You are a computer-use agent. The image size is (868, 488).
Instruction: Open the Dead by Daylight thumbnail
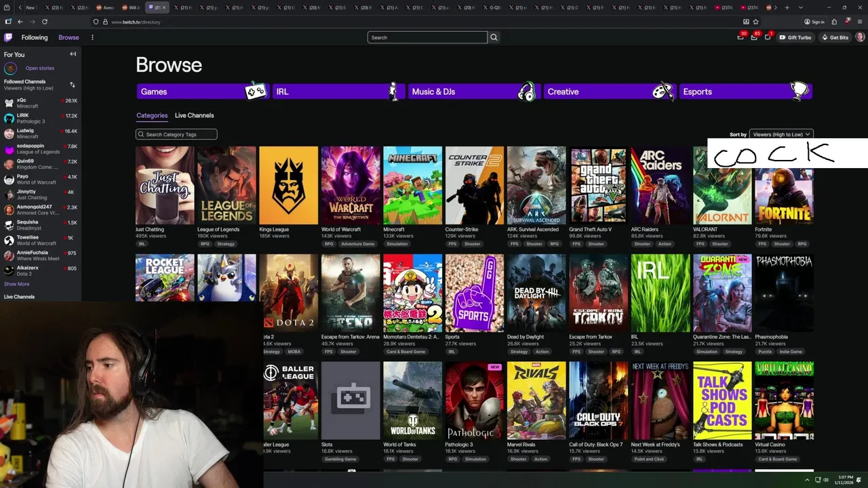[536, 293]
